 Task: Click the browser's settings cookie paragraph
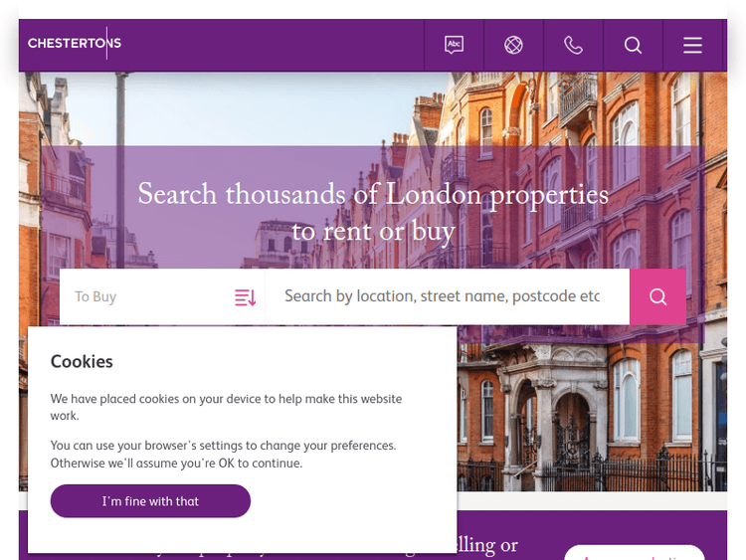pos(224,455)
